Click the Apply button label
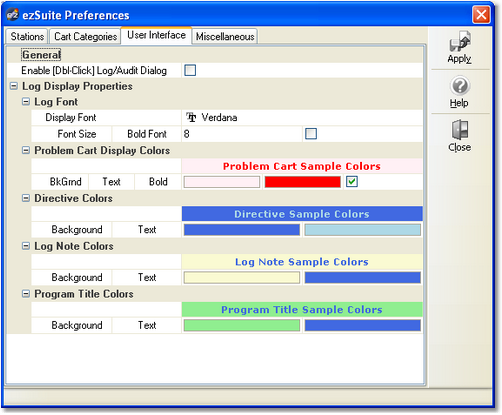Image resolution: width=502 pixels, height=415 pixels. click(x=459, y=59)
